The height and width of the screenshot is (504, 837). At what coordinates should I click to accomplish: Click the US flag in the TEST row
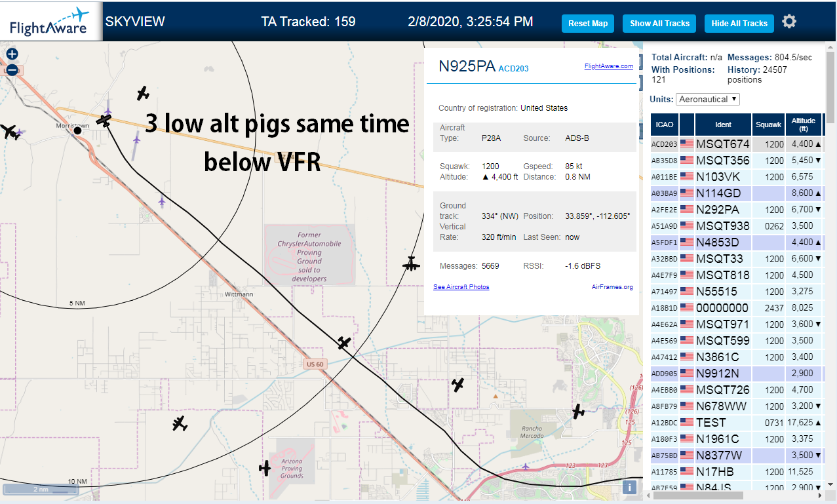pyautogui.click(x=687, y=422)
